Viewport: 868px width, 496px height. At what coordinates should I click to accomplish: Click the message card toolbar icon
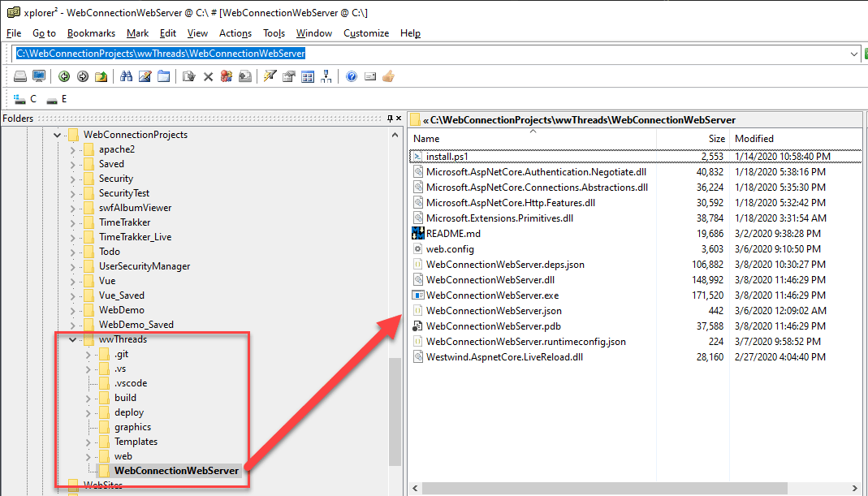[370, 76]
